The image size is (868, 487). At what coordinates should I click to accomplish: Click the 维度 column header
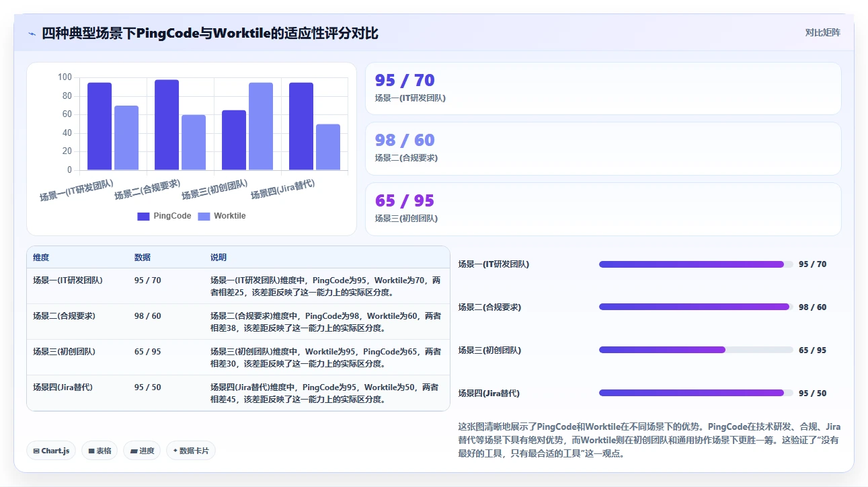pos(41,258)
